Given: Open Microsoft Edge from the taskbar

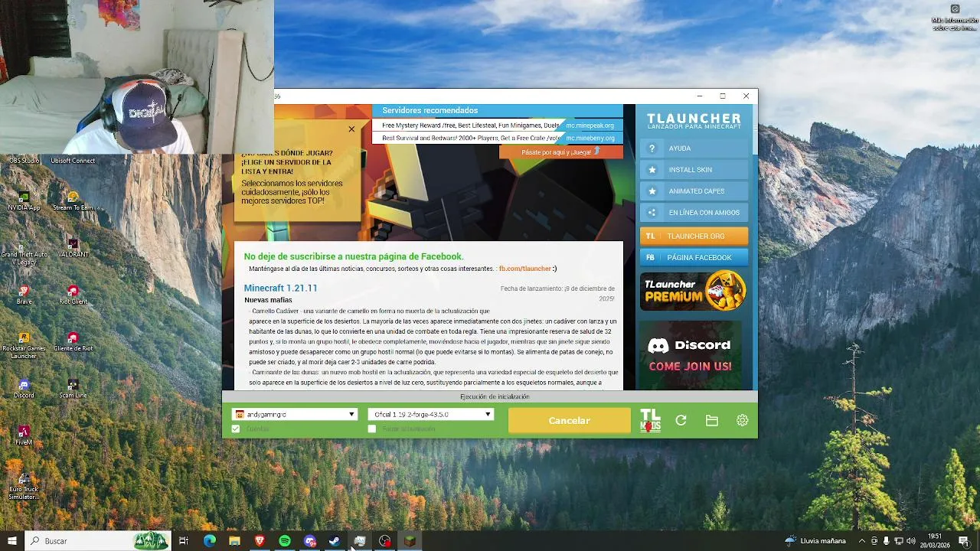Looking at the screenshot, I should pos(209,541).
